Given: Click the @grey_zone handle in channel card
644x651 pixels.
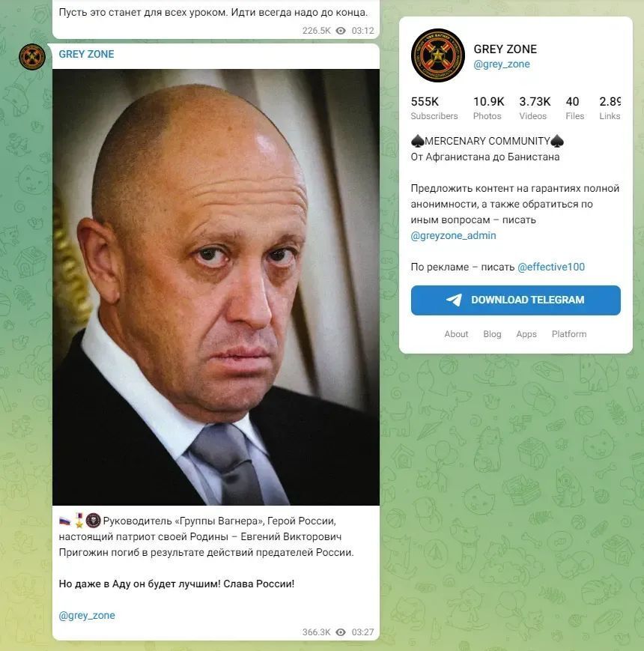Looking at the screenshot, I should click(x=501, y=64).
